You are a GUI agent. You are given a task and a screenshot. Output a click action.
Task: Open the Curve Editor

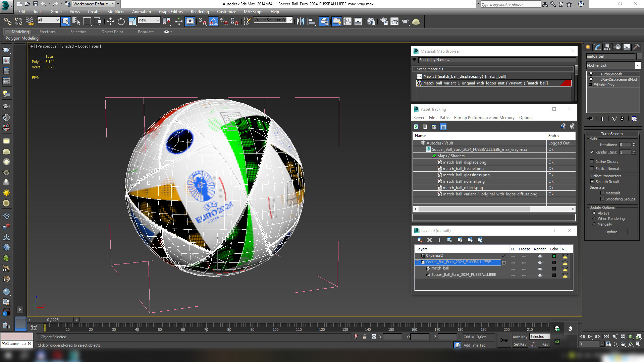click(347, 21)
